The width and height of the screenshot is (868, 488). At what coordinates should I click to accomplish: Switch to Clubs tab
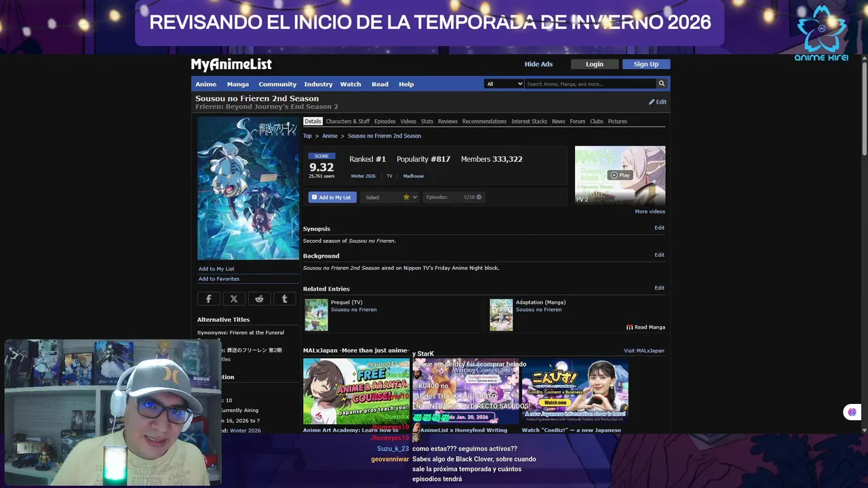[x=597, y=121]
